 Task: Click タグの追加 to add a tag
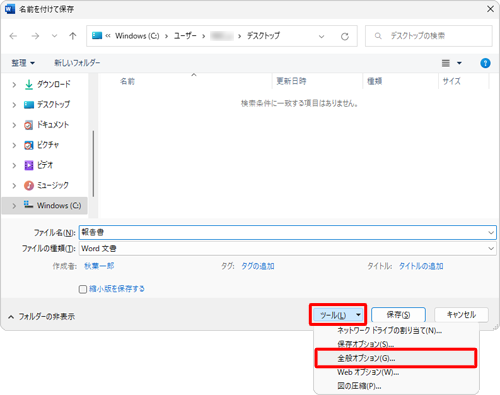click(258, 266)
